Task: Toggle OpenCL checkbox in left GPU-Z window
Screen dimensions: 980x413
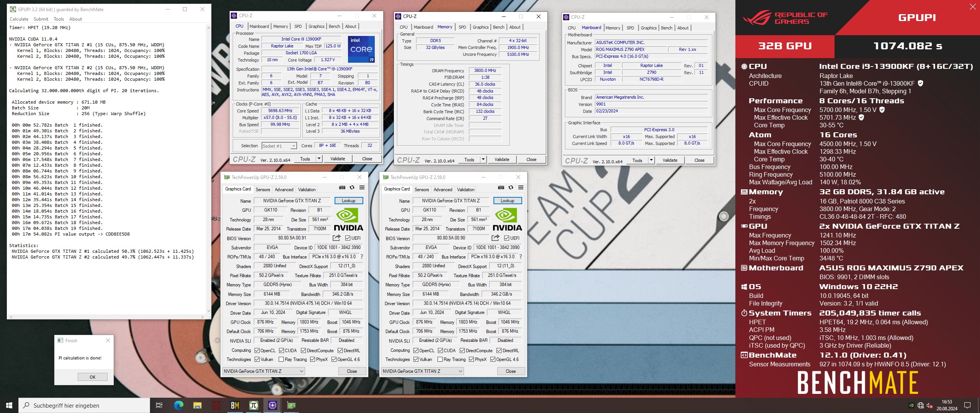Action: pyautogui.click(x=257, y=350)
